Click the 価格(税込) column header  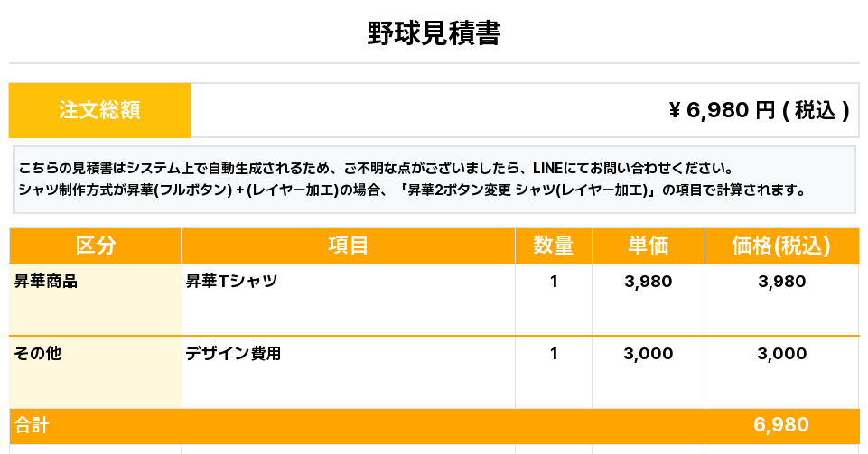pyautogui.click(x=781, y=246)
